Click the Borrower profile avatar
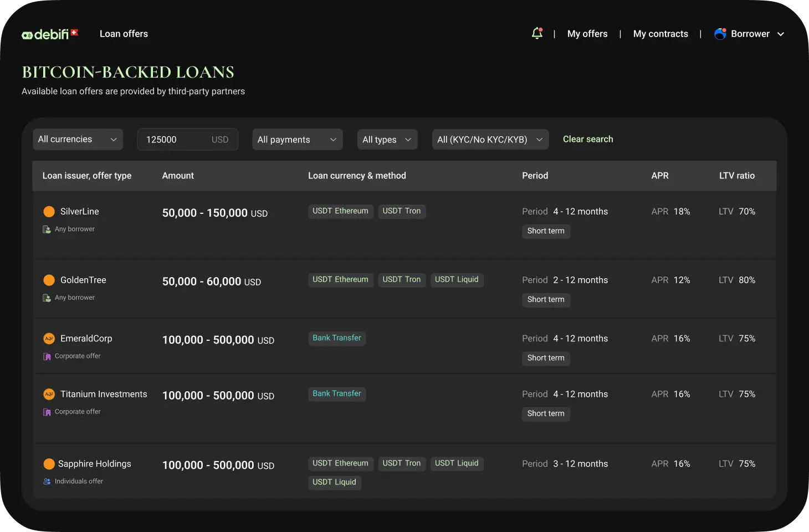 [720, 34]
